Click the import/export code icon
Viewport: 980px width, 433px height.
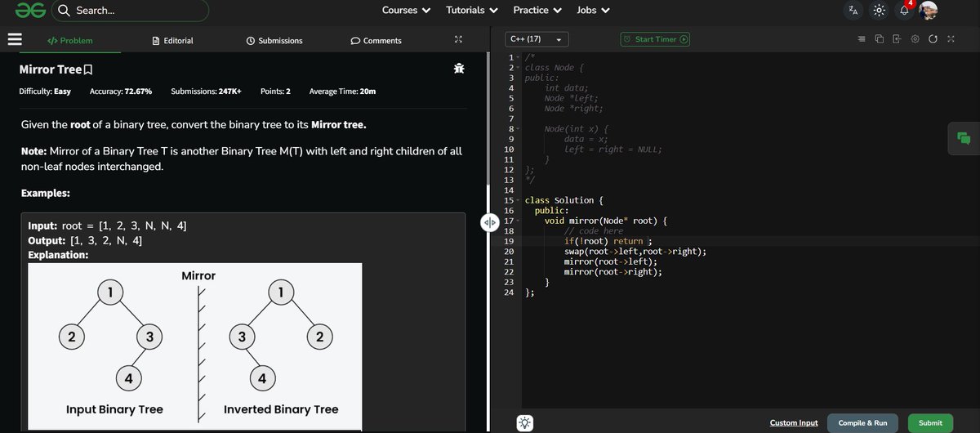click(897, 39)
